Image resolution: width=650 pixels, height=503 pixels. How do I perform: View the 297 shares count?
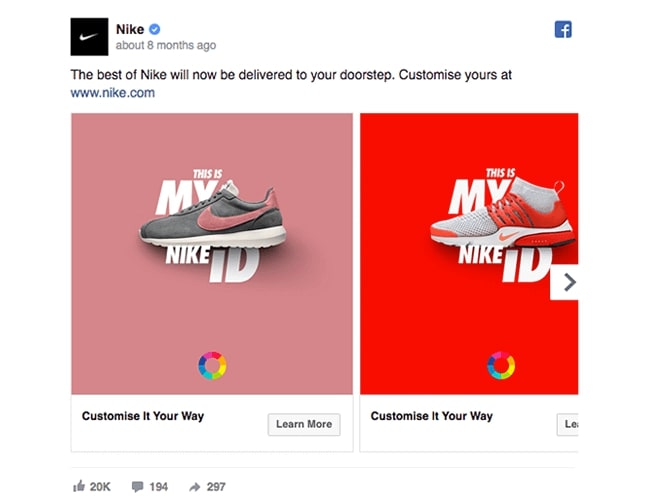click(216, 486)
